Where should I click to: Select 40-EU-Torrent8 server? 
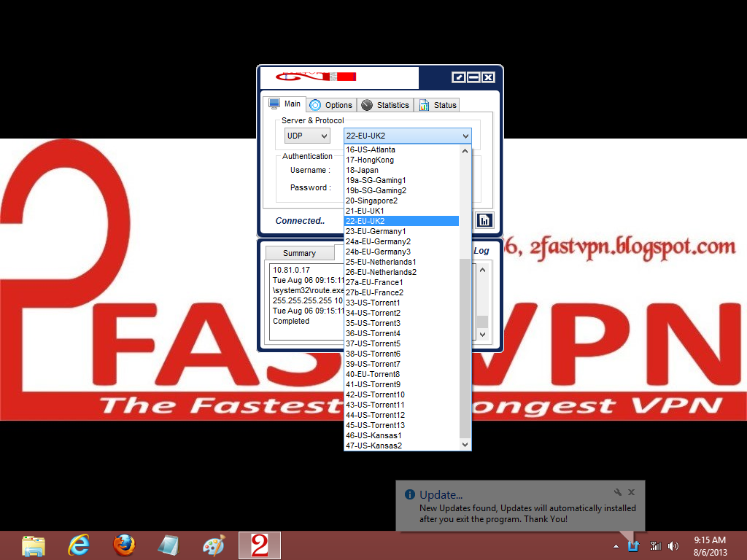tap(401, 374)
